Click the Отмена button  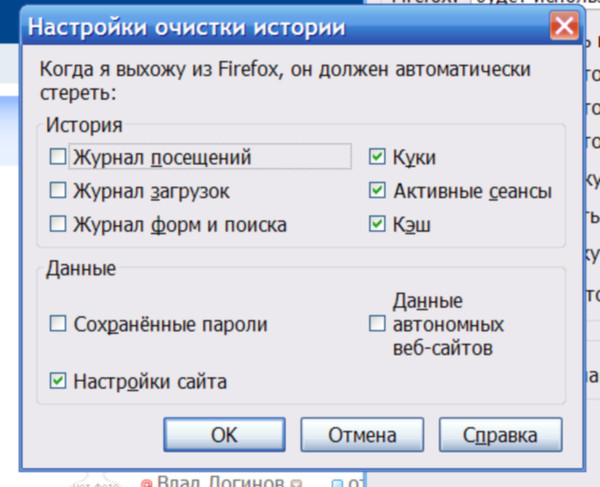coord(362,435)
